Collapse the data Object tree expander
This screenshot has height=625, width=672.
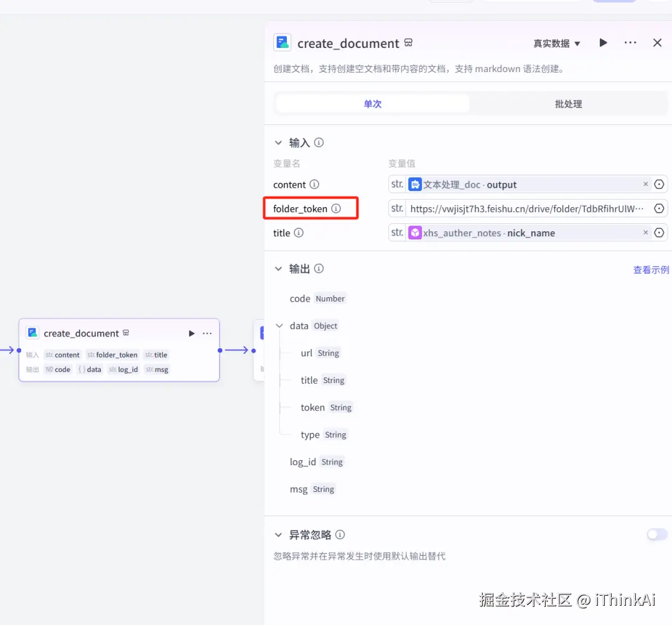click(279, 325)
